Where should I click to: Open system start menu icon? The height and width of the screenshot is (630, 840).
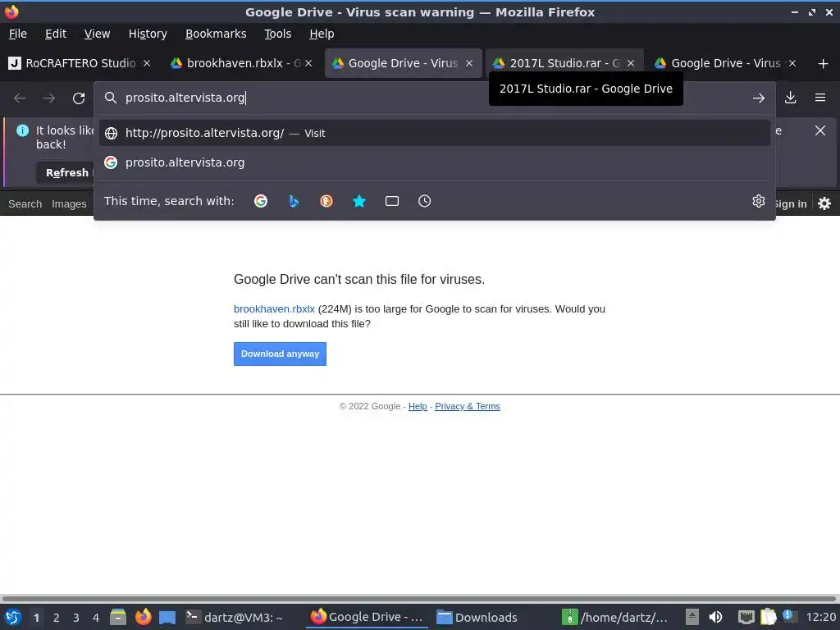click(13, 617)
